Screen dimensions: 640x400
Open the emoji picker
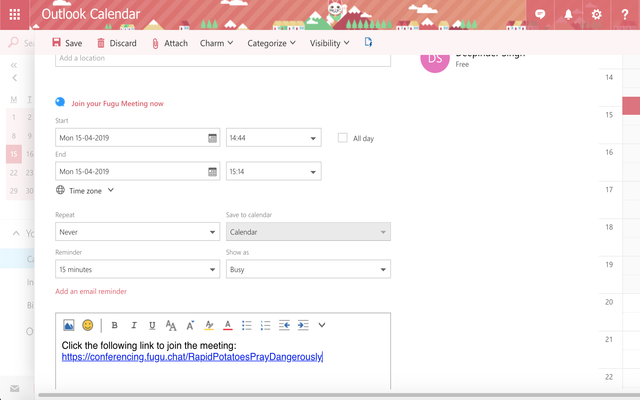click(x=88, y=325)
